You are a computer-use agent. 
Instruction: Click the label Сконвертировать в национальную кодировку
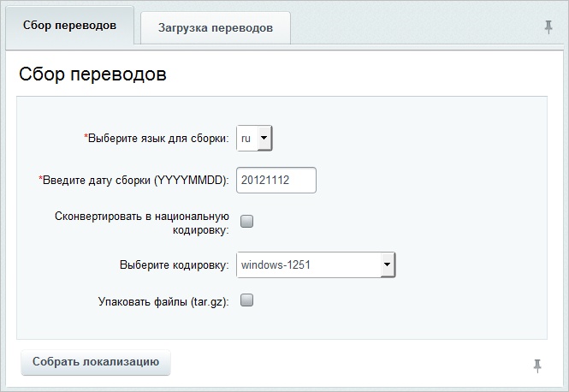pyautogui.click(x=142, y=223)
